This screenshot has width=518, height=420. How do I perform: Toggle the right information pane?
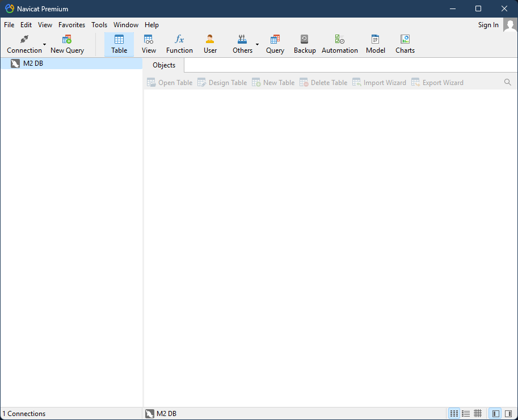click(x=508, y=414)
